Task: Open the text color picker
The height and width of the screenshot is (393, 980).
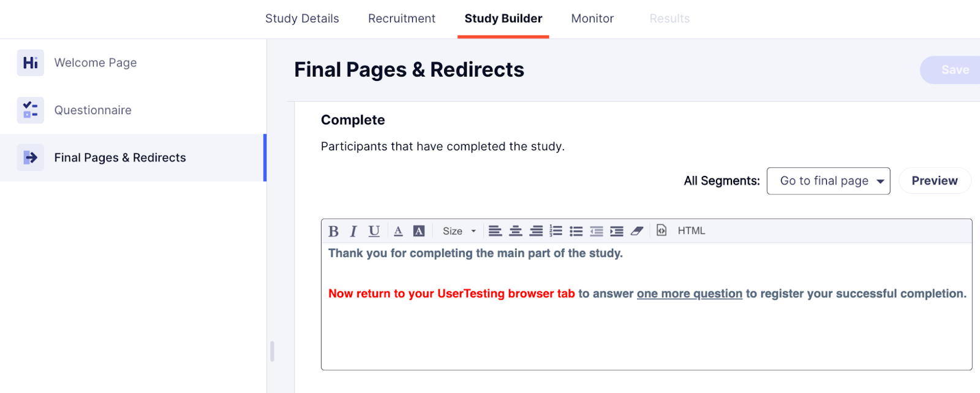Action: coord(398,231)
